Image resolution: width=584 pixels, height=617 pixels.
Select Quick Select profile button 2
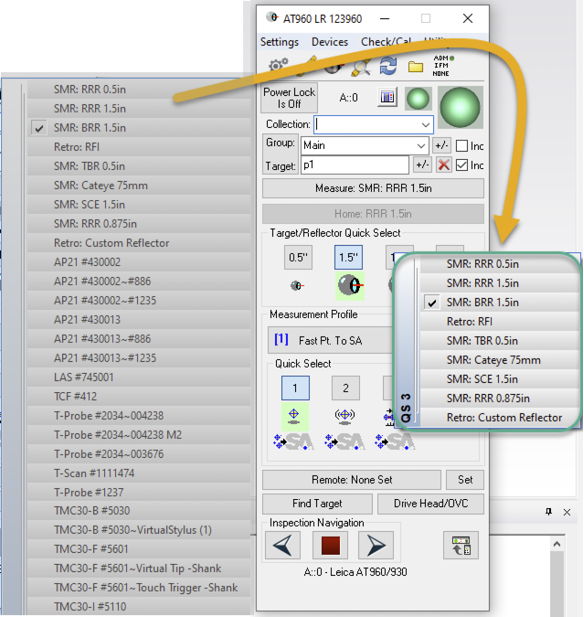click(345, 388)
